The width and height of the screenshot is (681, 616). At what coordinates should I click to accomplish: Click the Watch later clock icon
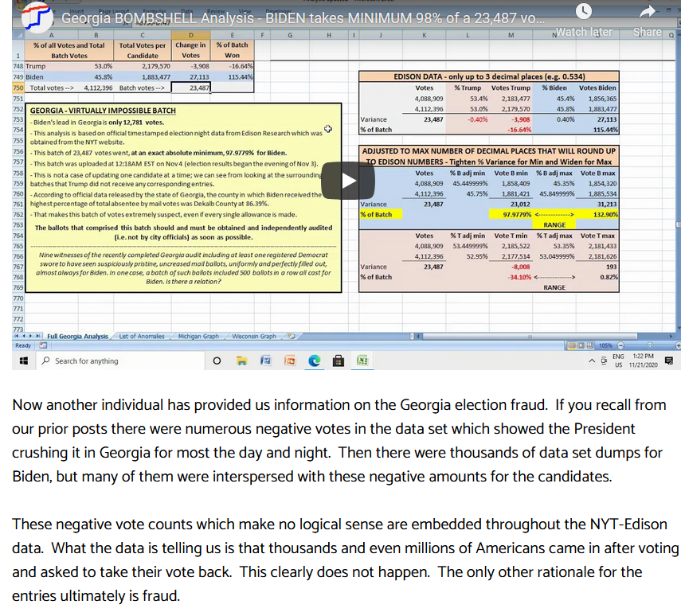click(x=585, y=11)
